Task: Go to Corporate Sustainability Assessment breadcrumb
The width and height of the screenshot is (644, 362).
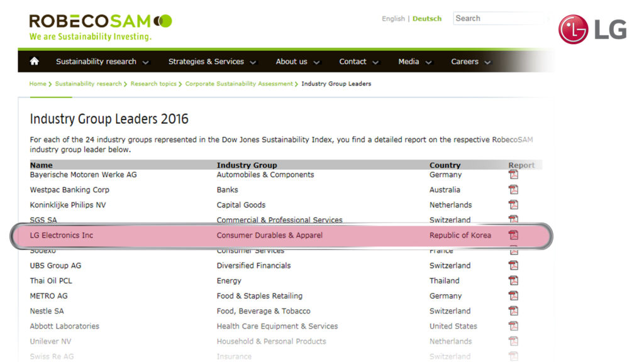Action: tap(239, 84)
